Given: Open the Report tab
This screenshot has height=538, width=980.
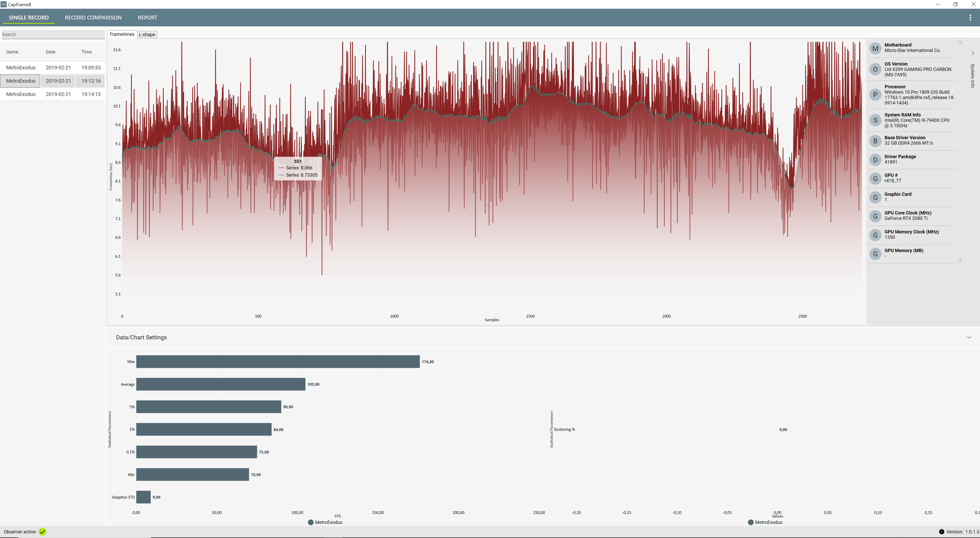Looking at the screenshot, I should coord(148,17).
